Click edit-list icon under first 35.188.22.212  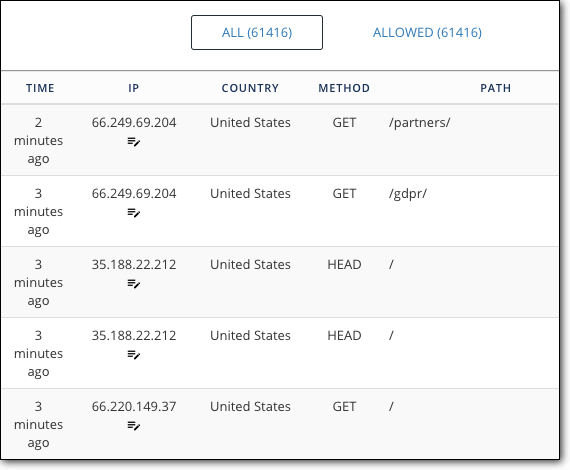click(133, 284)
